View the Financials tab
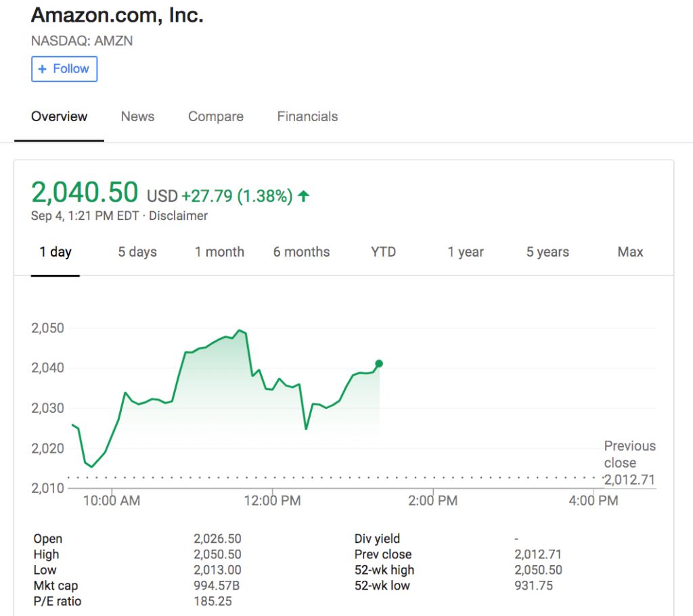This screenshot has width=693, height=616. click(x=307, y=116)
